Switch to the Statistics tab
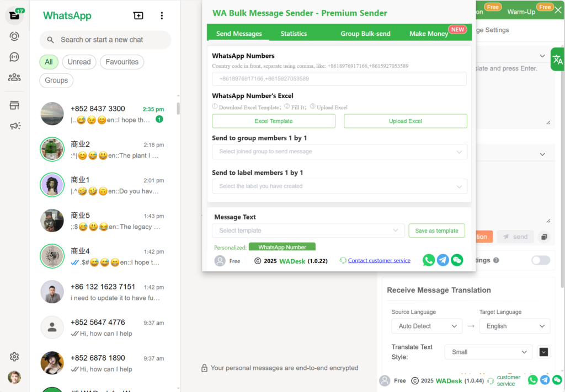 (x=294, y=34)
